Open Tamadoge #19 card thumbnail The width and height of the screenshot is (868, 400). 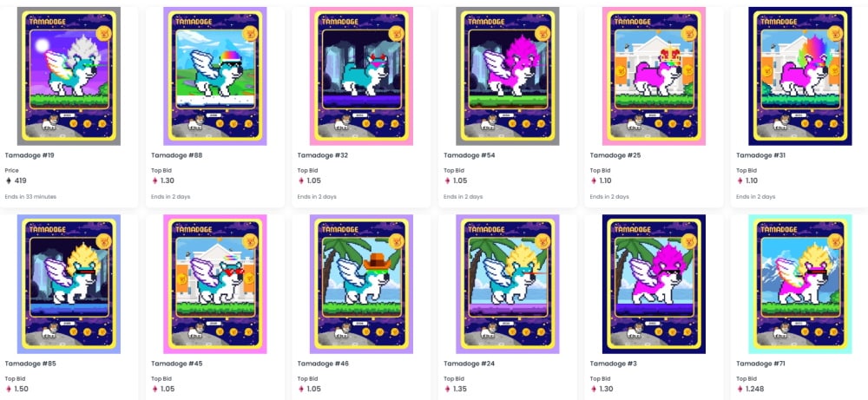[x=69, y=76]
